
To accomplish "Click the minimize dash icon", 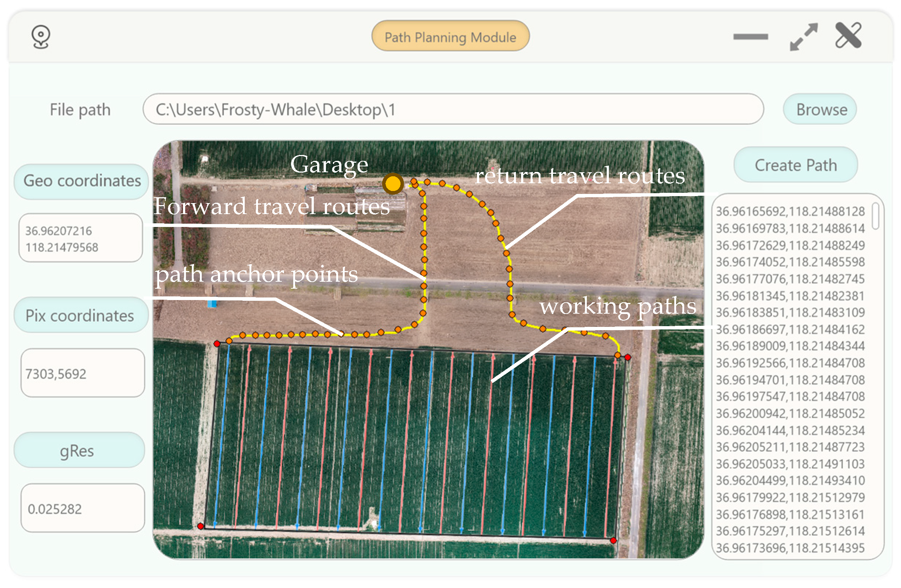I will point(750,37).
